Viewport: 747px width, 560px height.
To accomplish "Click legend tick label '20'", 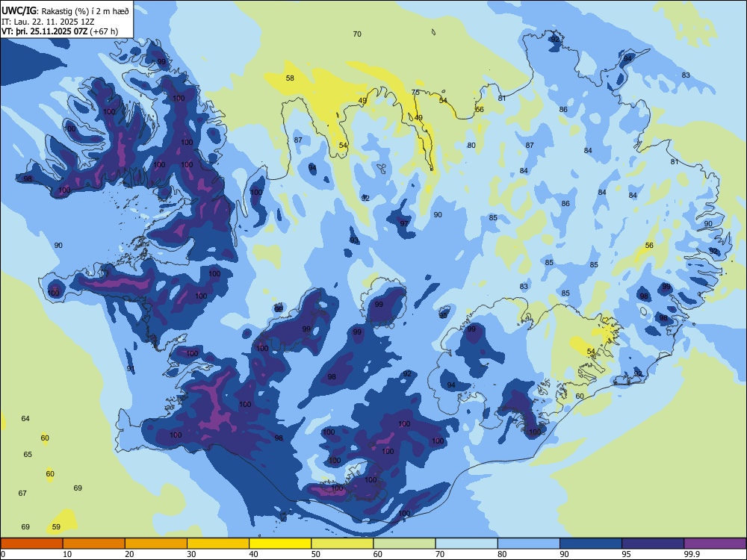I will 129,554.
